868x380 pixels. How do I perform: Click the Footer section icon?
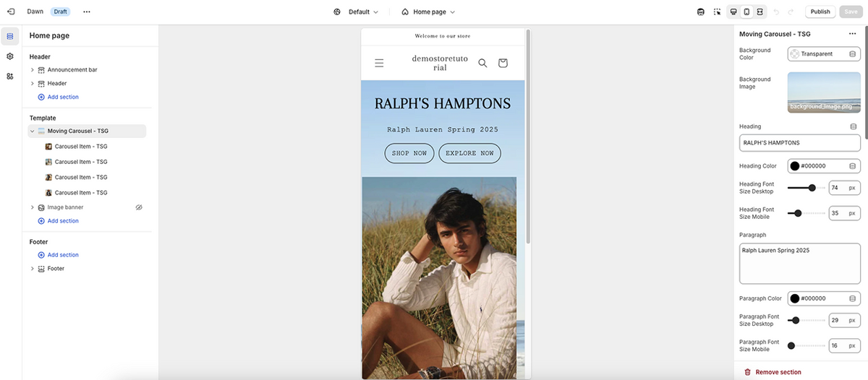click(x=41, y=269)
